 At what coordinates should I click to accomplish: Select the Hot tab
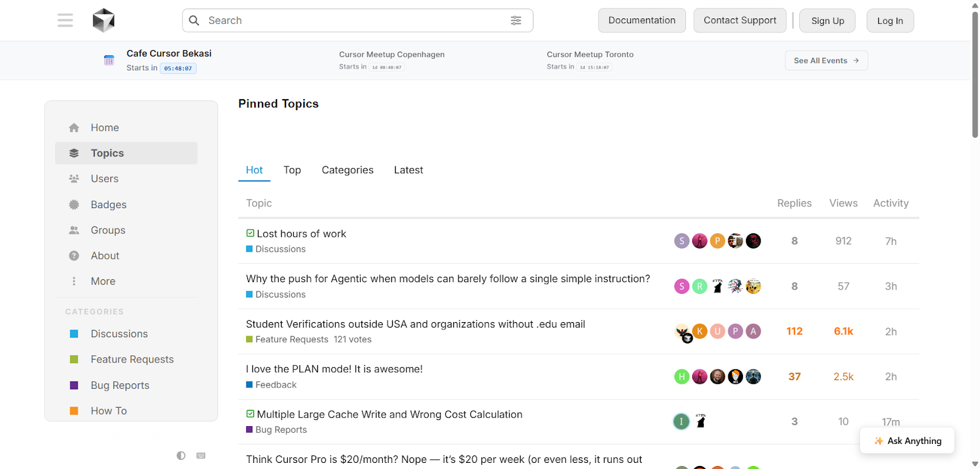click(254, 170)
